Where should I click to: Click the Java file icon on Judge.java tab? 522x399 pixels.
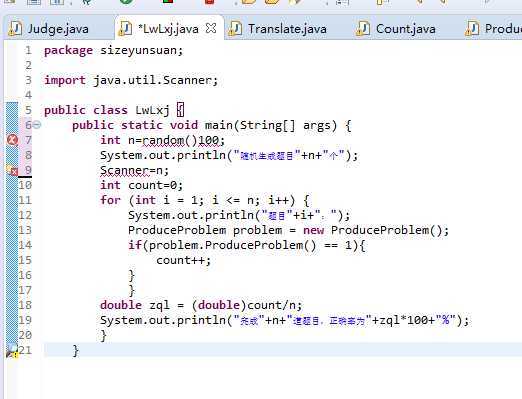[x=15, y=28]
